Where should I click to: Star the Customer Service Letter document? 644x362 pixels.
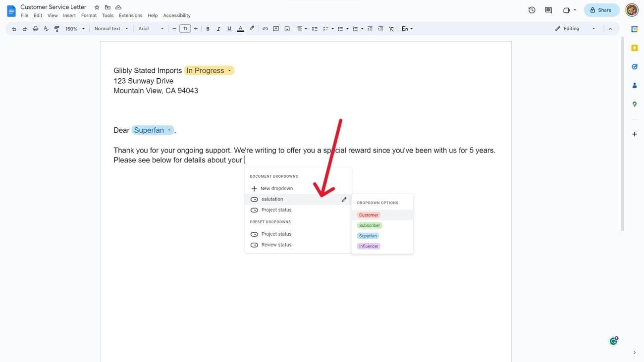coord(97,7)
